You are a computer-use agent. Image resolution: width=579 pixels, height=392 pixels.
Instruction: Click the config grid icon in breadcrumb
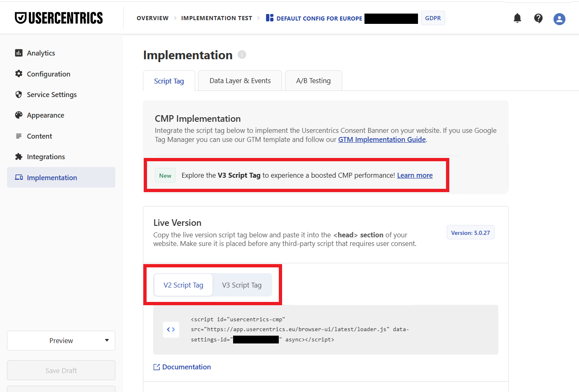coord(270,18)
